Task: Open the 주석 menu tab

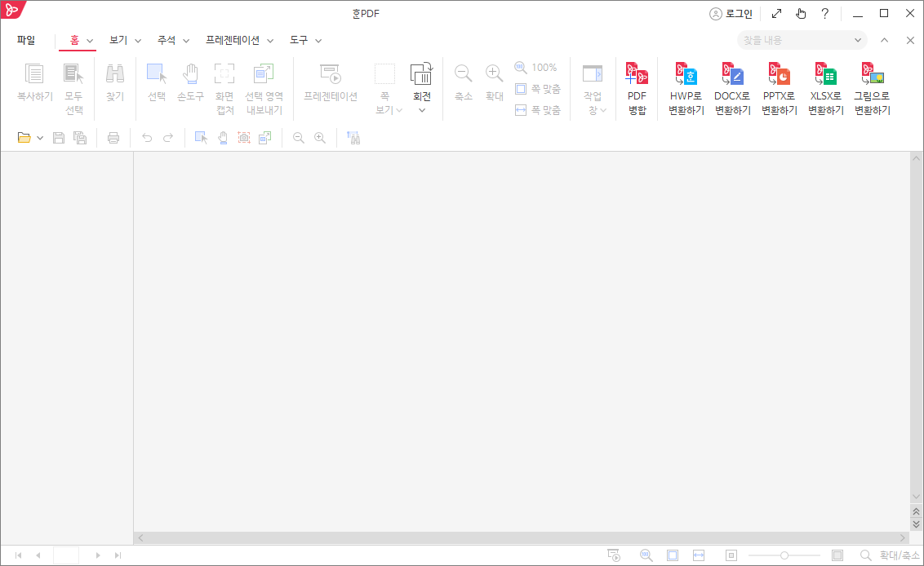Action: (167, 40)
